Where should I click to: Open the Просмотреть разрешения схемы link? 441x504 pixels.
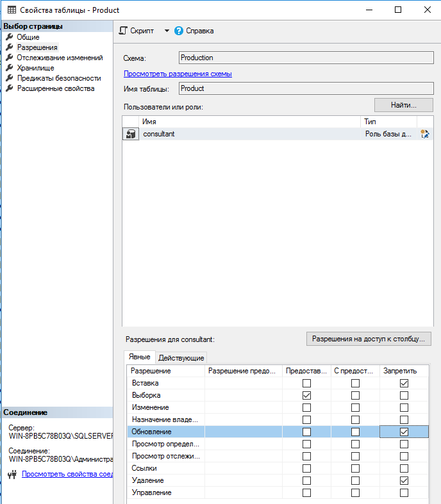click(178, 74)
